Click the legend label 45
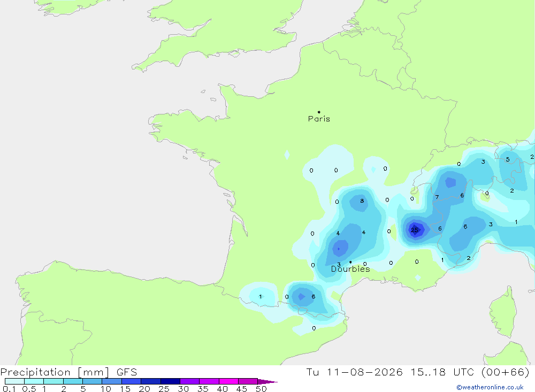 [242, 389]
